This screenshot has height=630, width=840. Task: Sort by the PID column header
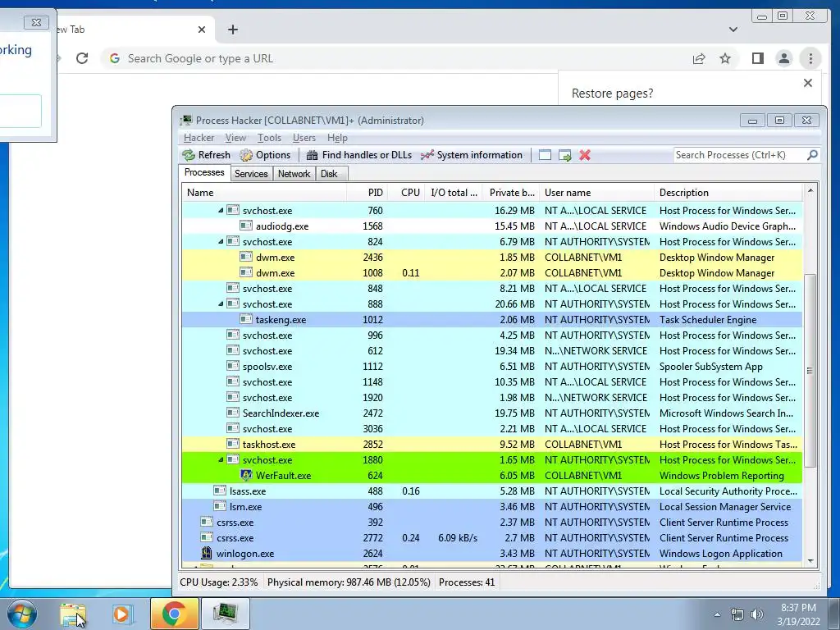click(x=367, y=192)
